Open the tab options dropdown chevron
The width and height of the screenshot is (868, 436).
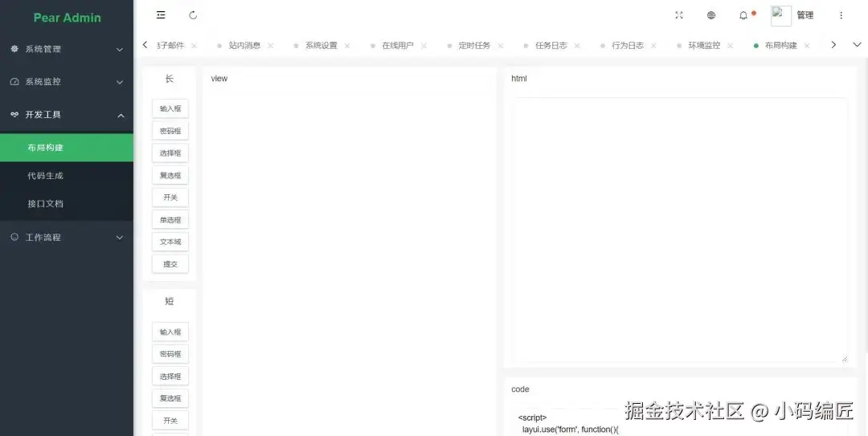click(857, 45)
